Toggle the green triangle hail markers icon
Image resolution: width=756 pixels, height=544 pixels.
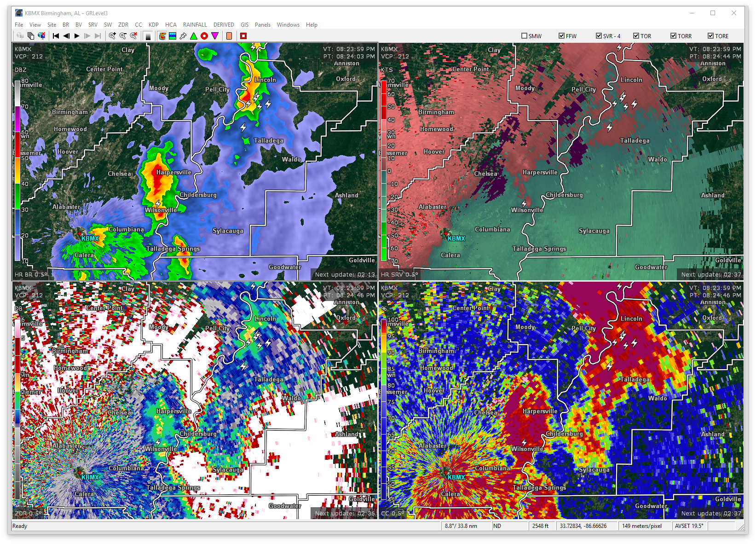194,36
